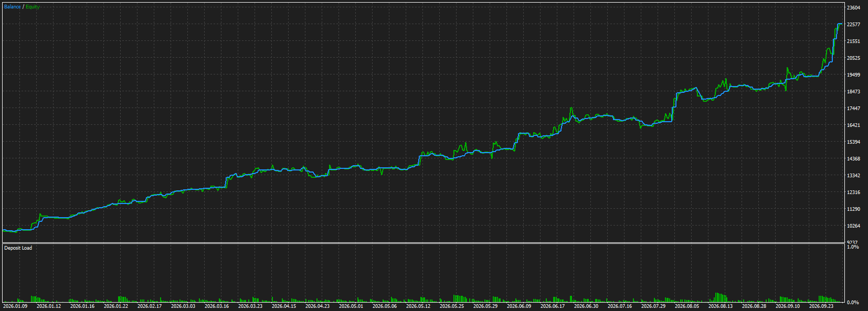The height and width of the screenshot is (311, 868).
Task: Click the 1.0% deposit load label
Action: [x=853, y=247]
